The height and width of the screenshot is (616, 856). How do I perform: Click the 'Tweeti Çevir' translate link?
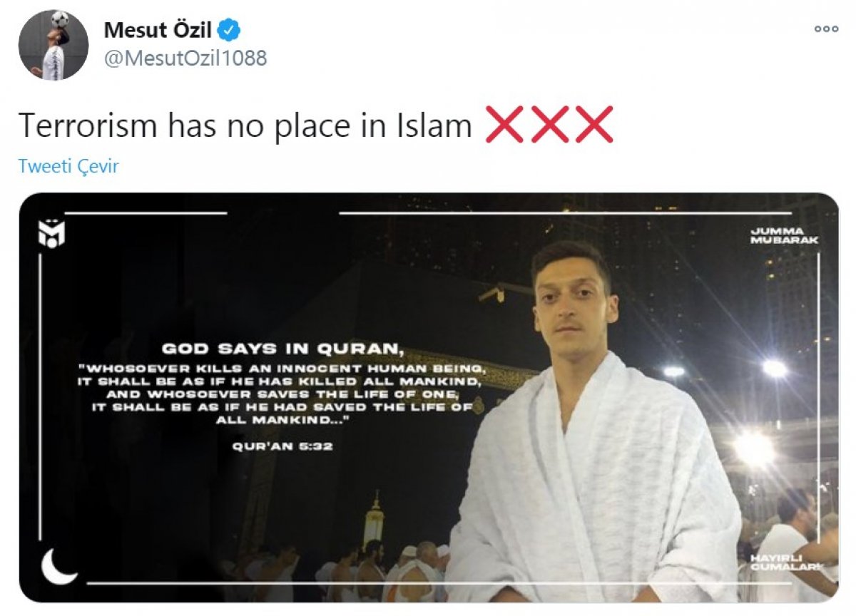tap(68, 166)
